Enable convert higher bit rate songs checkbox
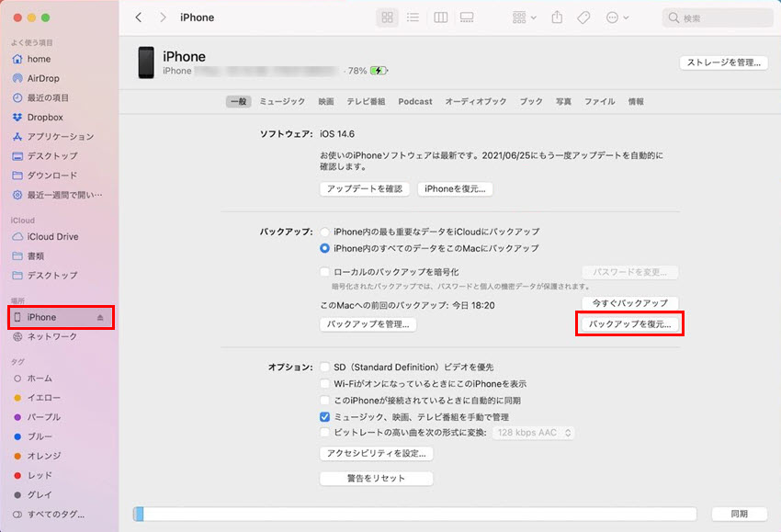The image size is (781, 532). (324, 433)
